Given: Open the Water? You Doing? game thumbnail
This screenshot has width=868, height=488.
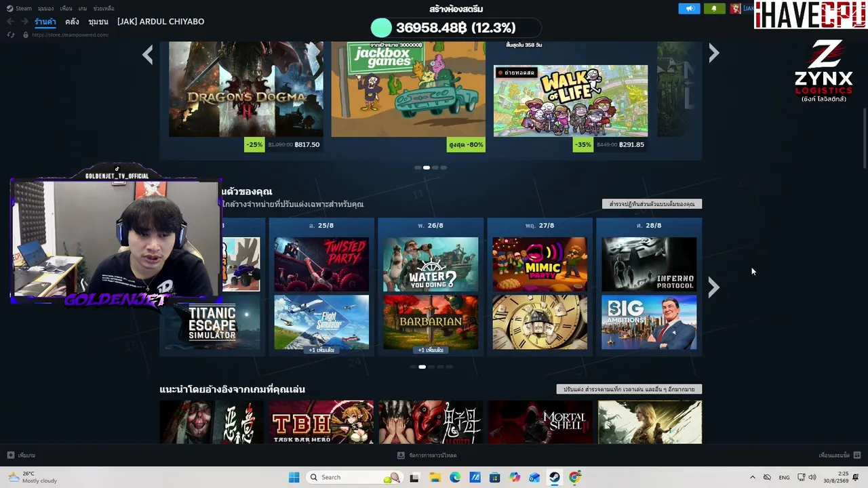Looking at the screenshot, I should point(431,264).
